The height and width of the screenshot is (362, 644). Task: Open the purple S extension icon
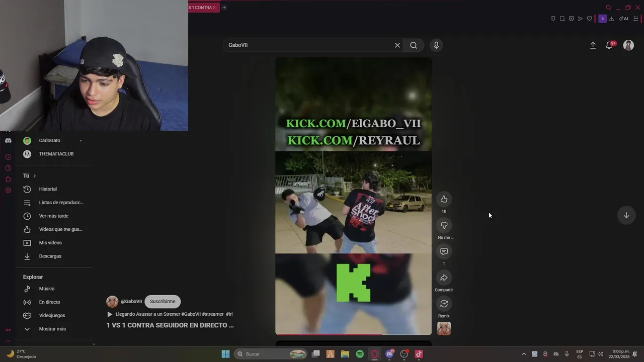click(602, 19)
